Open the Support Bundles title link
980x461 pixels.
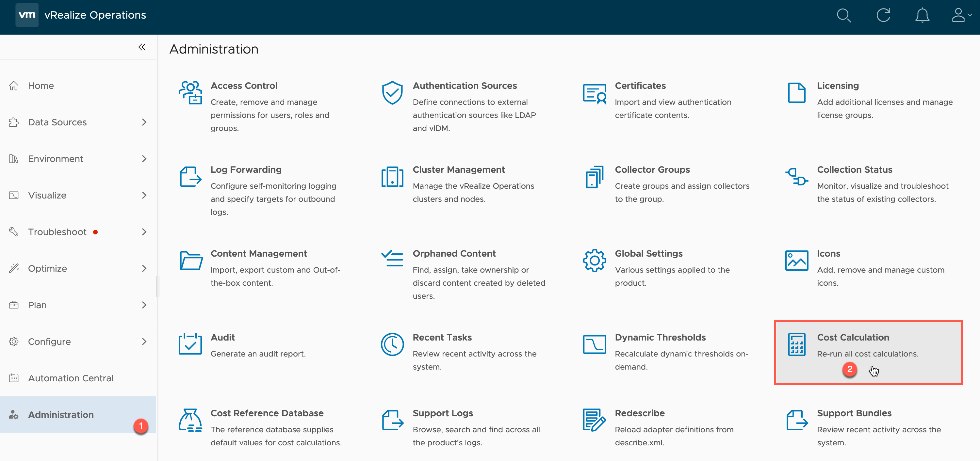(854, 413)
